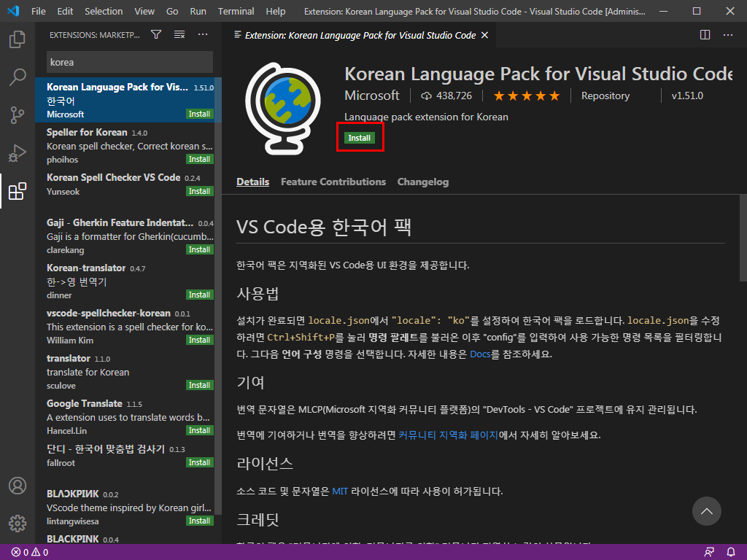Switch to the Changelog tab
This screenshot has height=560, width=747.
423,182
